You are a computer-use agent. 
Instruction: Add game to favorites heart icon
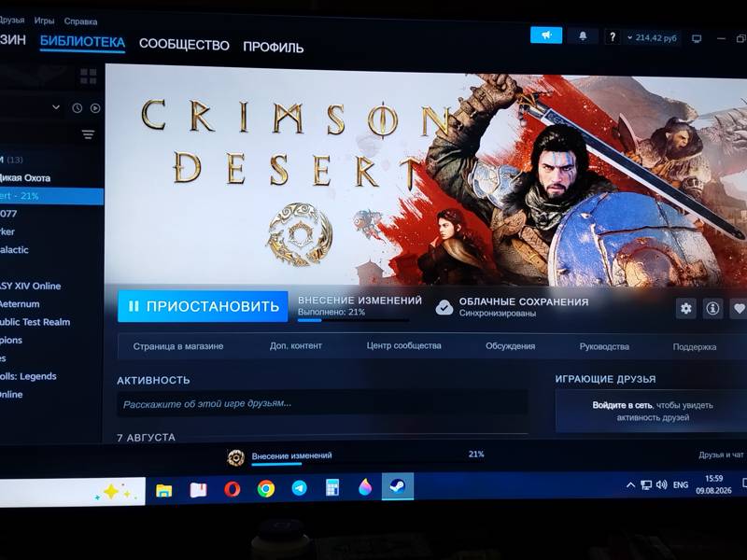point(739,309)
